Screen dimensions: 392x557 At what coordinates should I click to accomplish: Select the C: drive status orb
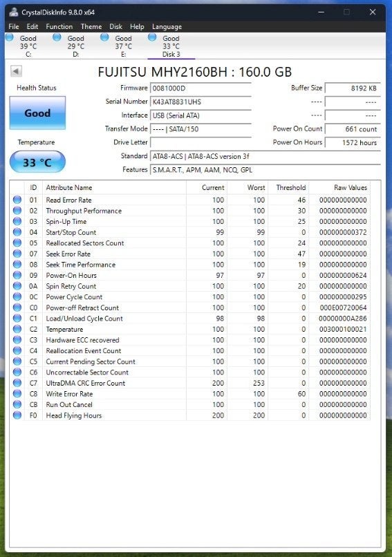[x=10, y=37]
